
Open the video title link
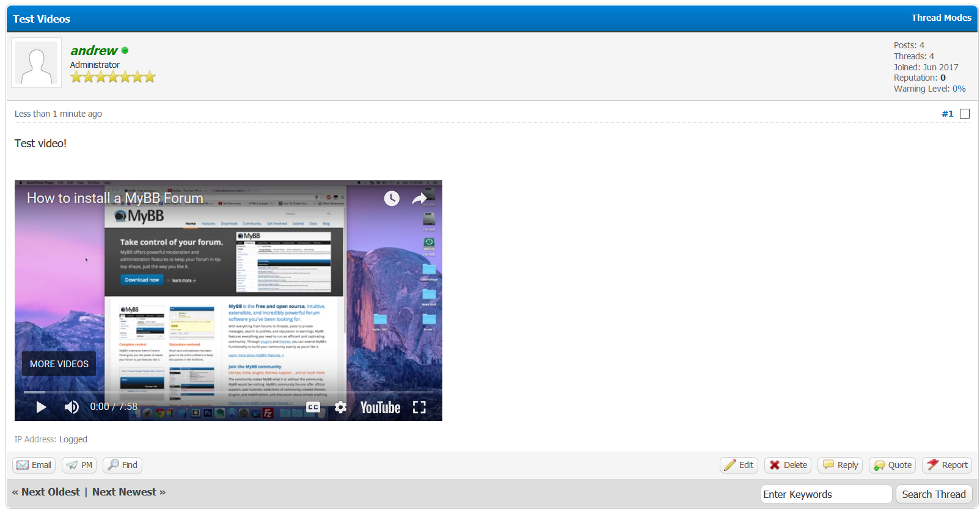(115, 198)
